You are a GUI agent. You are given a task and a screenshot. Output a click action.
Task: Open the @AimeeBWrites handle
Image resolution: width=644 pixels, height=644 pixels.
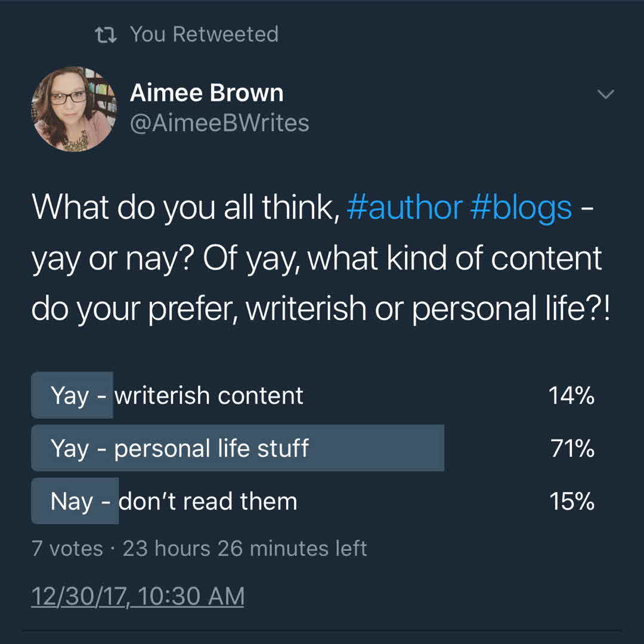pyautogui.click(x=219, y=123)
